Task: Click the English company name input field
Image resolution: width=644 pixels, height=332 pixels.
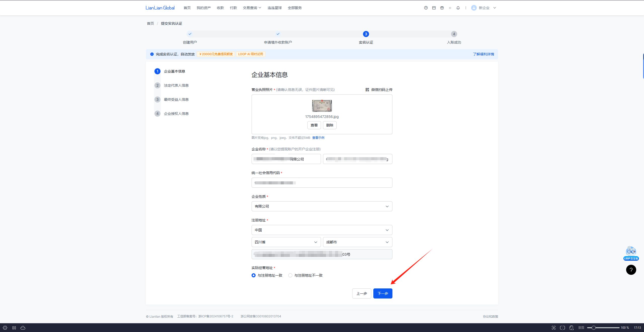Action: click(x=357, y=159)
